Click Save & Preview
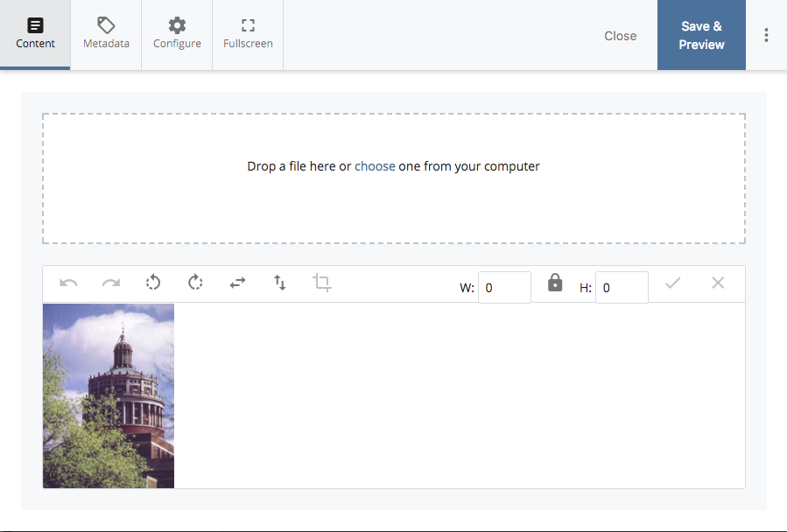The image size is (787, 532). [701, 35]
